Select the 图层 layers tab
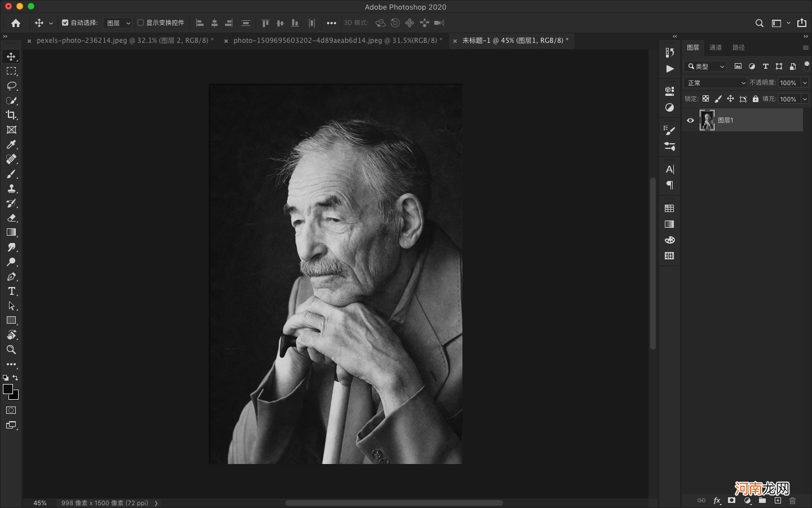This screenshot has width=812, height=508. point(693,47)
